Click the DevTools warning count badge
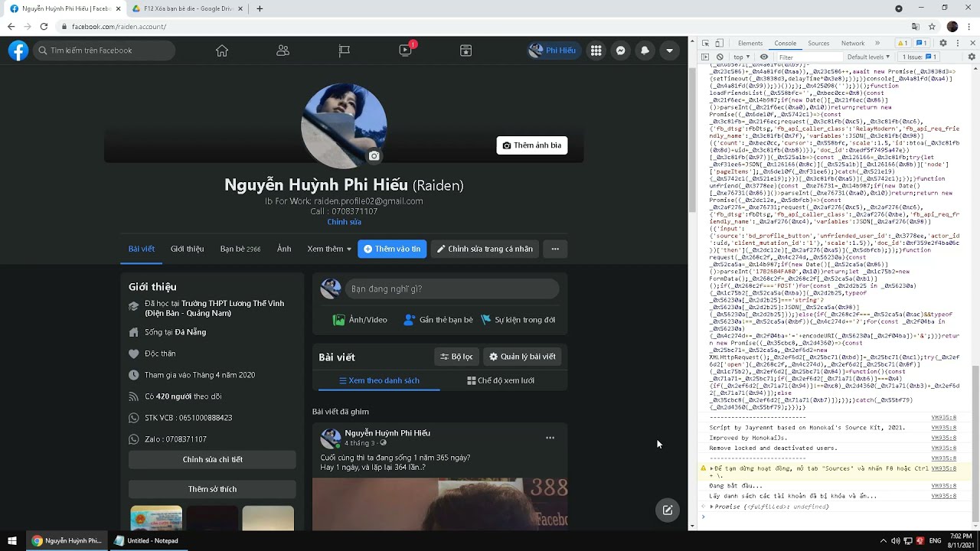980x551 pixels. [903, 43]
